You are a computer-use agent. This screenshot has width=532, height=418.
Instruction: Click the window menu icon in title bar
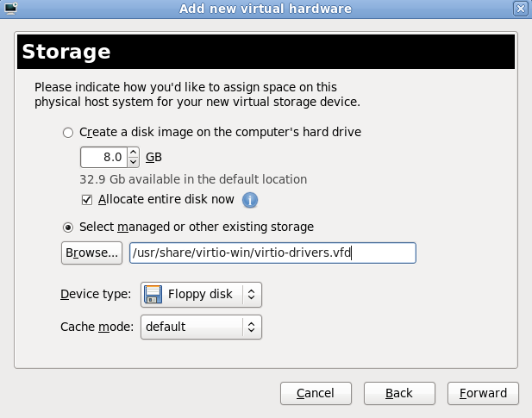[9, 9]
